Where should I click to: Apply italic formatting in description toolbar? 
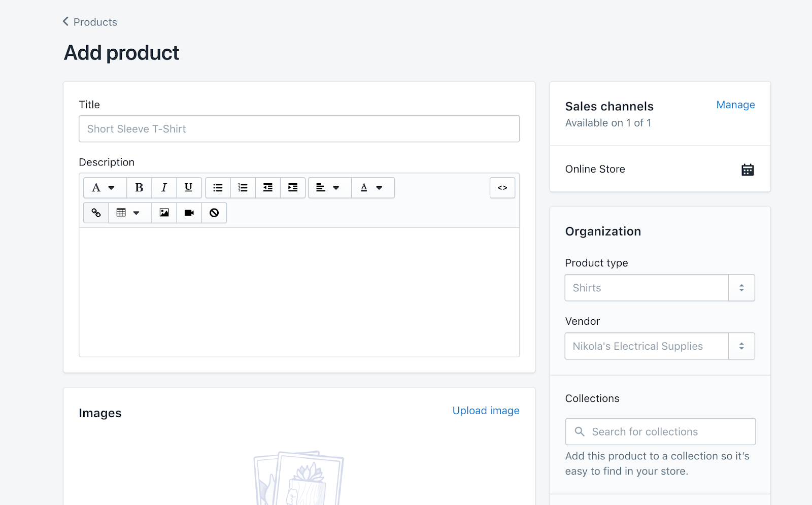pos(164,188)
